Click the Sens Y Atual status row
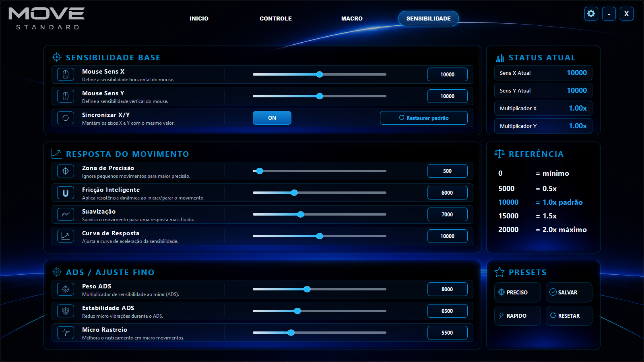Viewport: 644px width, 362px height. coord(543,90)
